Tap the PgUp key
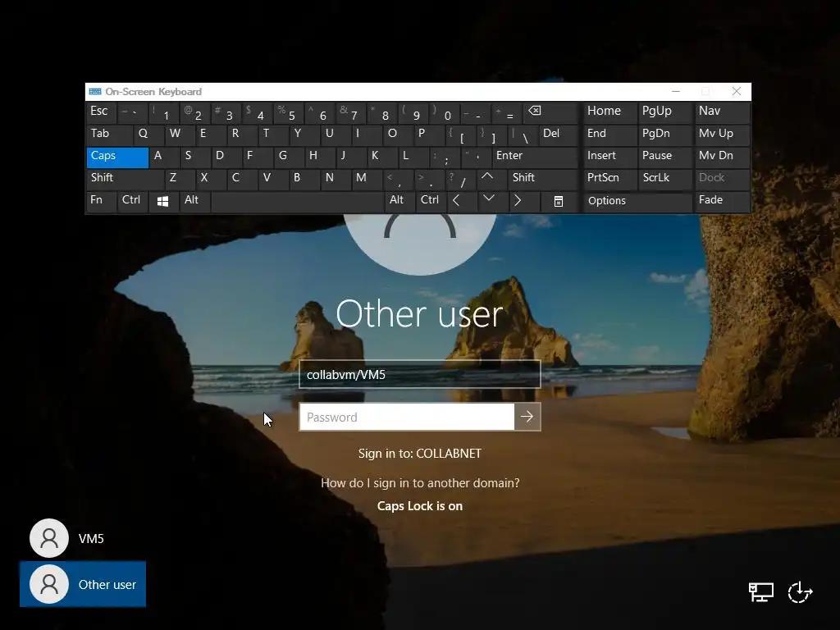The width and height of the screenshot is (840, 630). click(x=664, y=112)
